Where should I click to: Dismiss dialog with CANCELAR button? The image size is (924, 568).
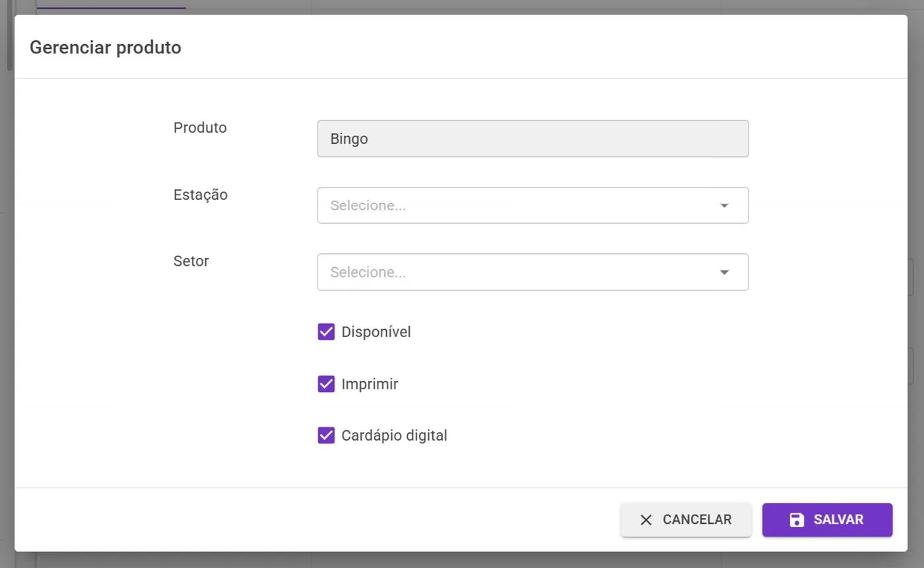[x=686, y=520]
